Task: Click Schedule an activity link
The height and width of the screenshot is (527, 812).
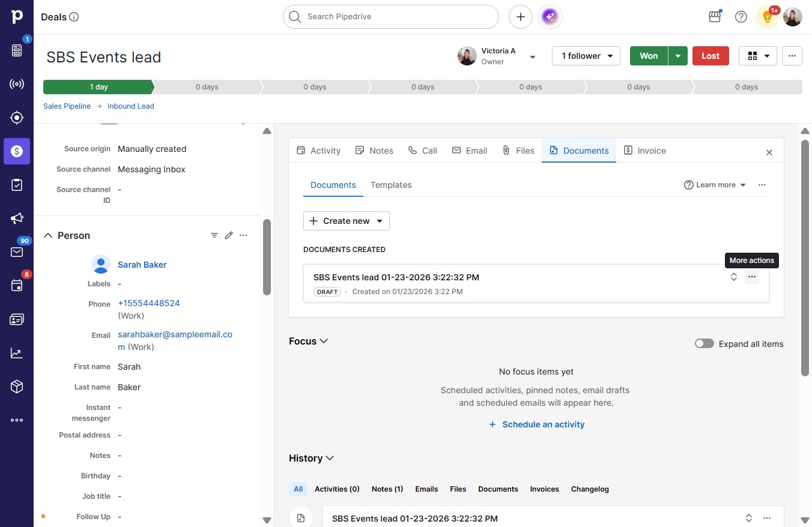Action: coord(536,424)
